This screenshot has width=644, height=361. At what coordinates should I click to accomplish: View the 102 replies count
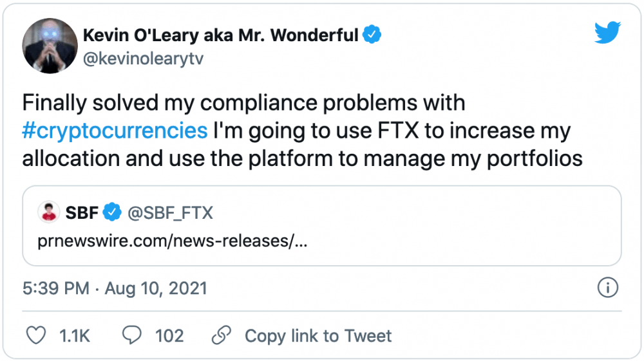pos(169,336)
